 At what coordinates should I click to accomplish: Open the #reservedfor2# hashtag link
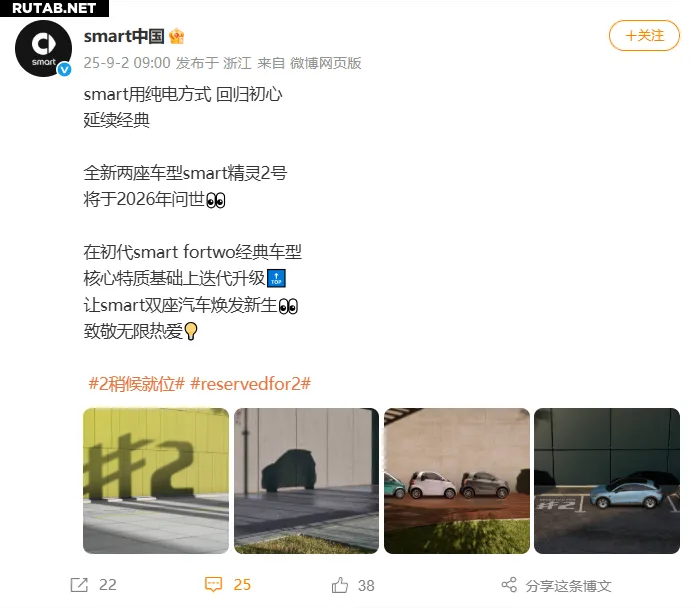[250, 384]
